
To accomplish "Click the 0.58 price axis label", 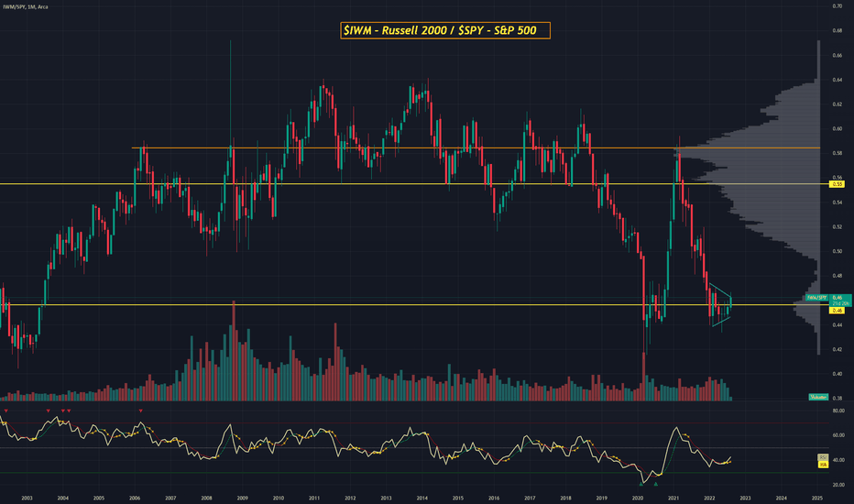I will tap(838, 153).
